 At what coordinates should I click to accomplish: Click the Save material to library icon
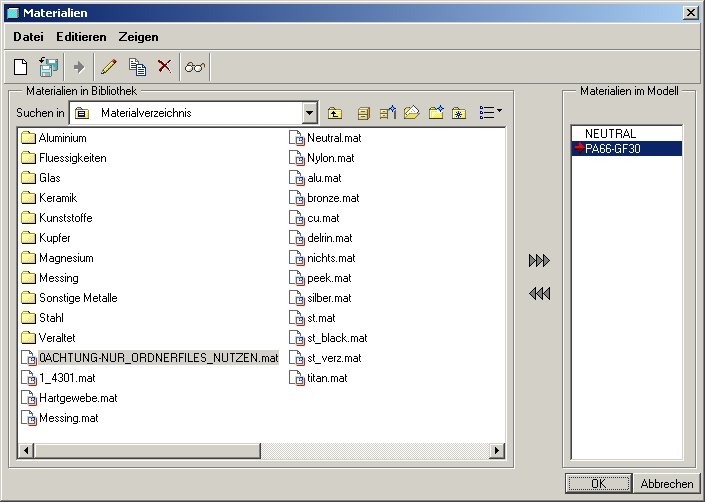pyautogui.click(x=48, y=67)
